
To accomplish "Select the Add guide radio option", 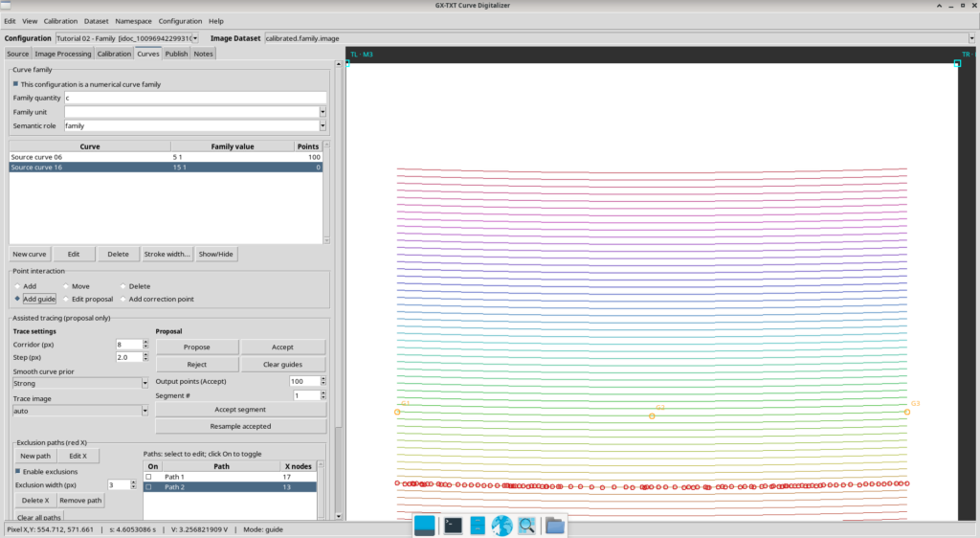I will pyautogui.click(x=17, y=300).
